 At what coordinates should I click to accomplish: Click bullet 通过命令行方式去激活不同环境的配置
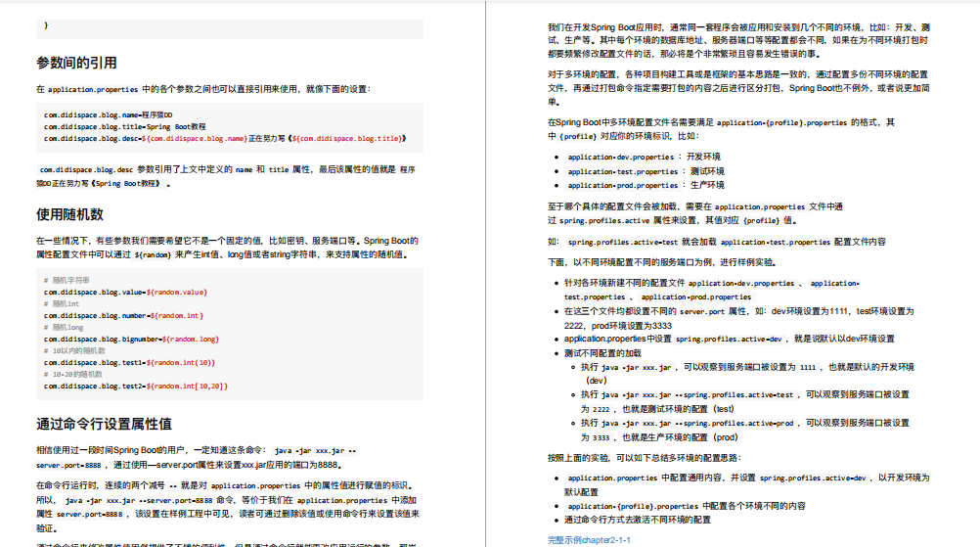[637, 521]
